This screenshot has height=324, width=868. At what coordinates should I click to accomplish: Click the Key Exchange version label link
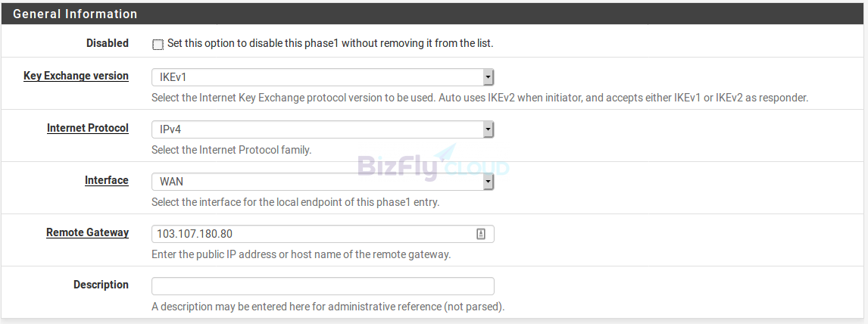(x=76, y=76)
